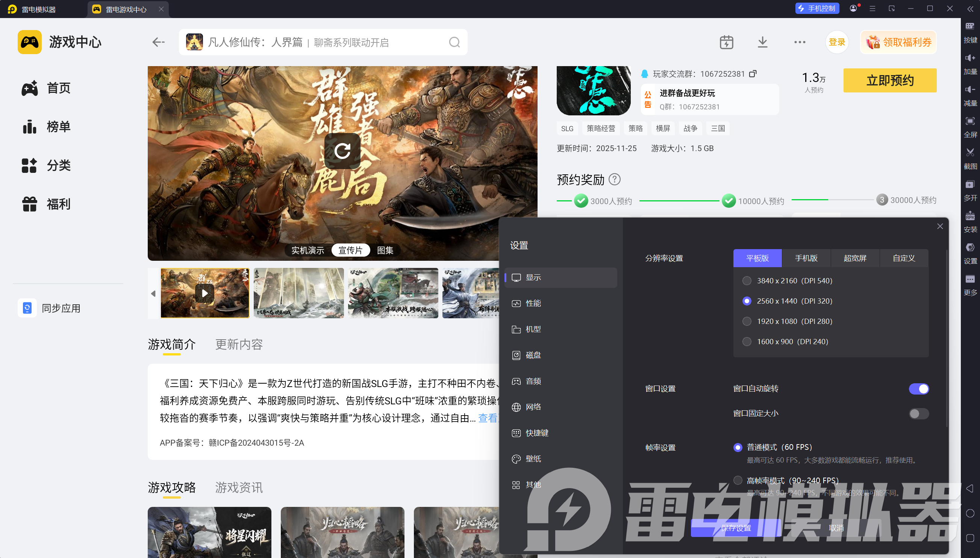Click the 立即预约 button
This screenshot has width=980, height=558.
pyautogui.click(x=889, y=80)
